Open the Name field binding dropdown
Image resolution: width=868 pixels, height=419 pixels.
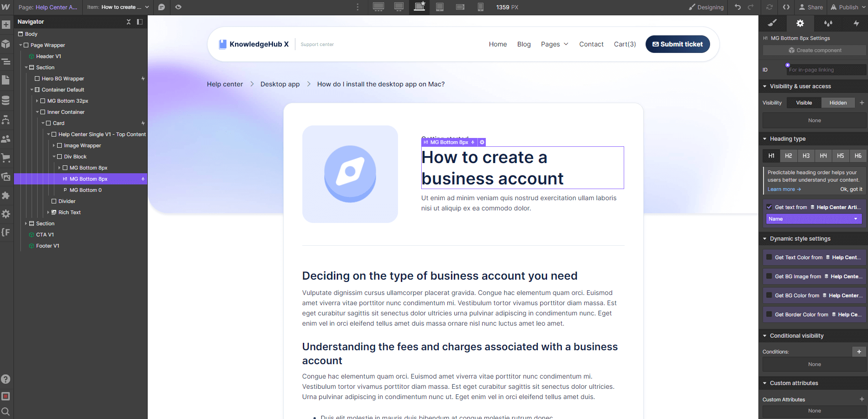(813, 218)
